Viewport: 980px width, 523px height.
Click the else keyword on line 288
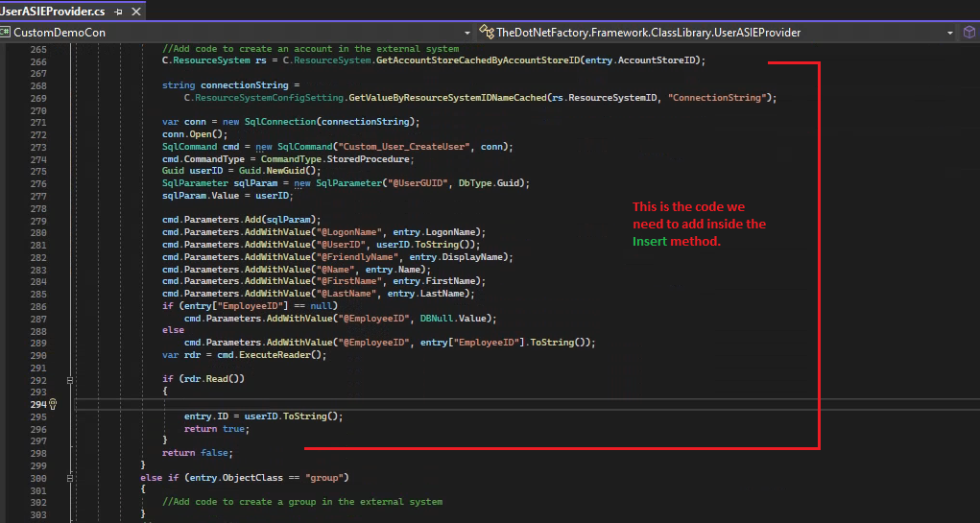(173, 330)
